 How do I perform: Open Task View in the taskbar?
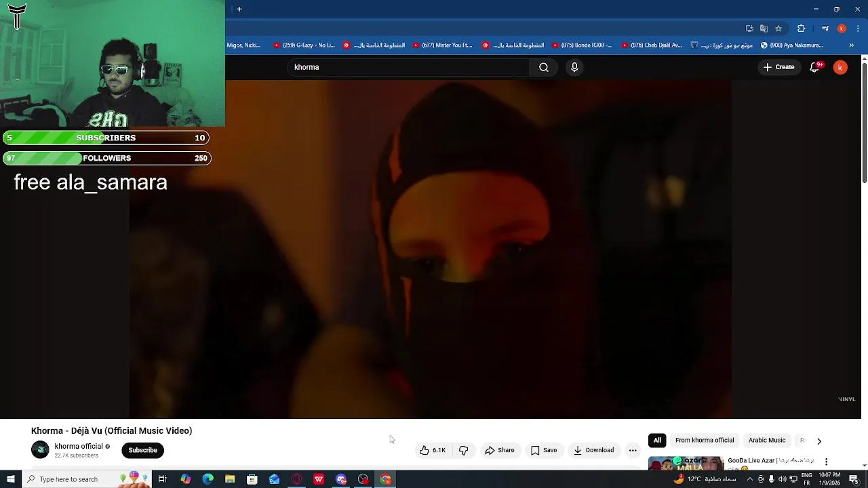pos(163,479)
